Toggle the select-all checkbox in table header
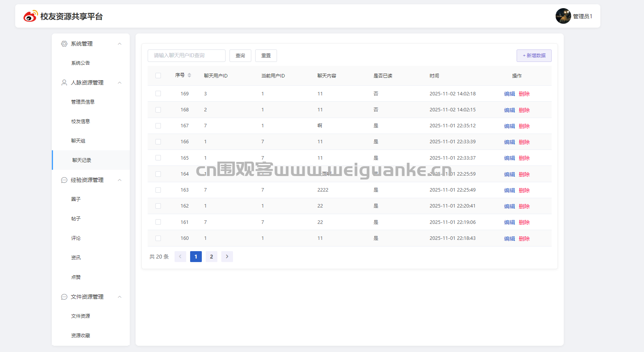The image size is (644, 352). point(158,76)
